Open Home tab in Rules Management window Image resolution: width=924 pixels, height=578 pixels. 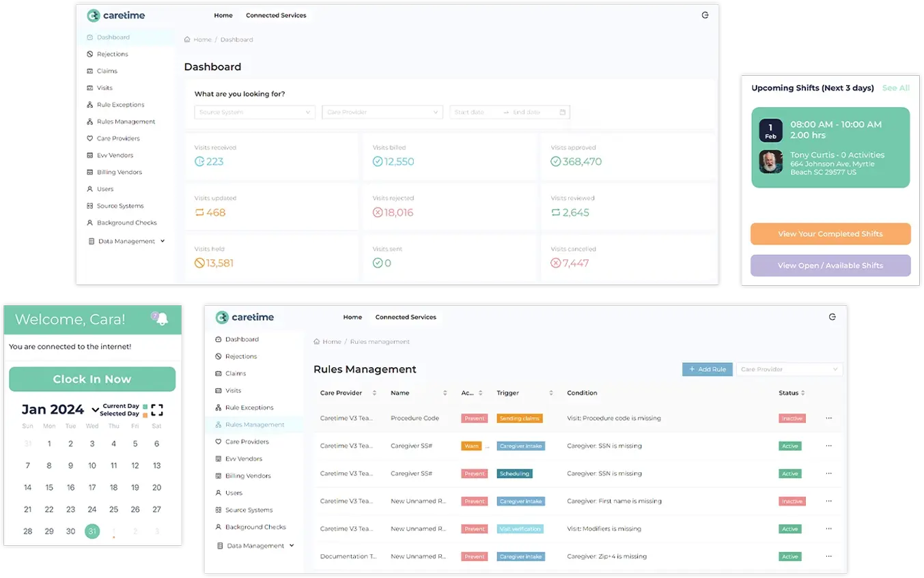352,317
